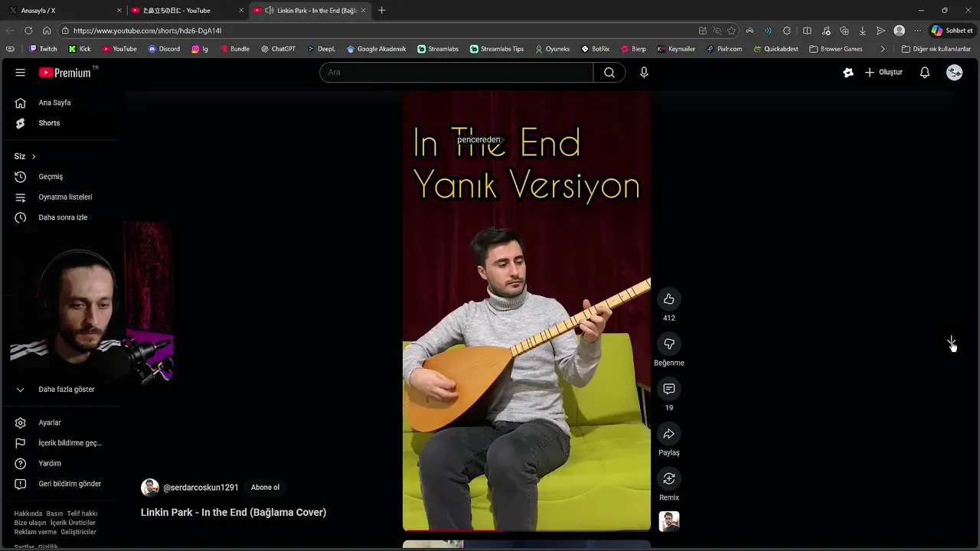This screenshot has width=980, height=551.
Task: Open channel @serdarcoskun1291
Action: pos(201,487)
